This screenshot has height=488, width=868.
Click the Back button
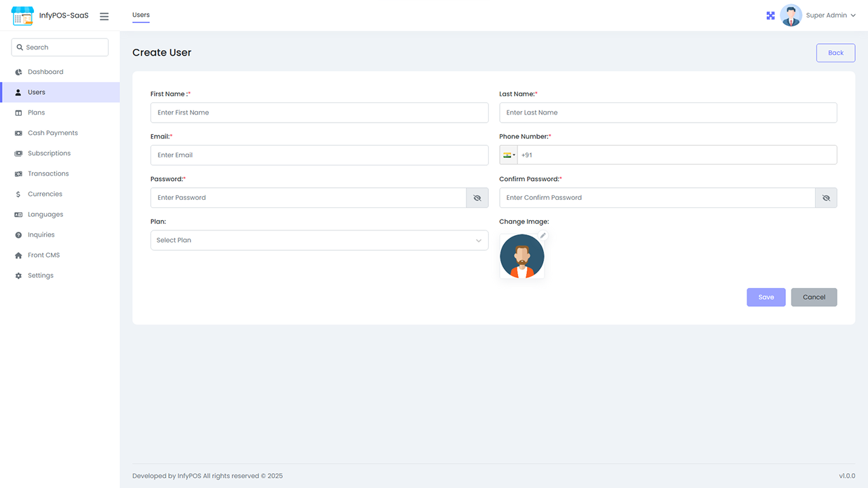click(x=835, y=52)
